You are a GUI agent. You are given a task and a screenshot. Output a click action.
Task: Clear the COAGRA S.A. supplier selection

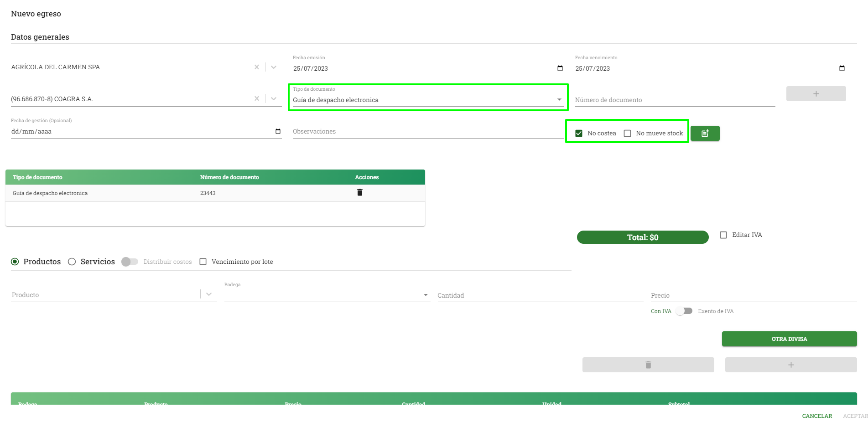257,98
